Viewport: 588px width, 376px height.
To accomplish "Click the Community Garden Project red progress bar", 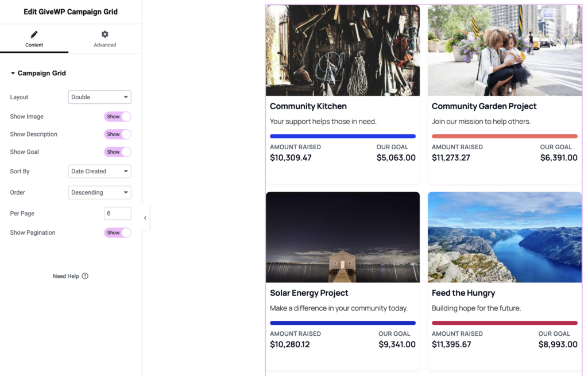I will click(505, 137).
